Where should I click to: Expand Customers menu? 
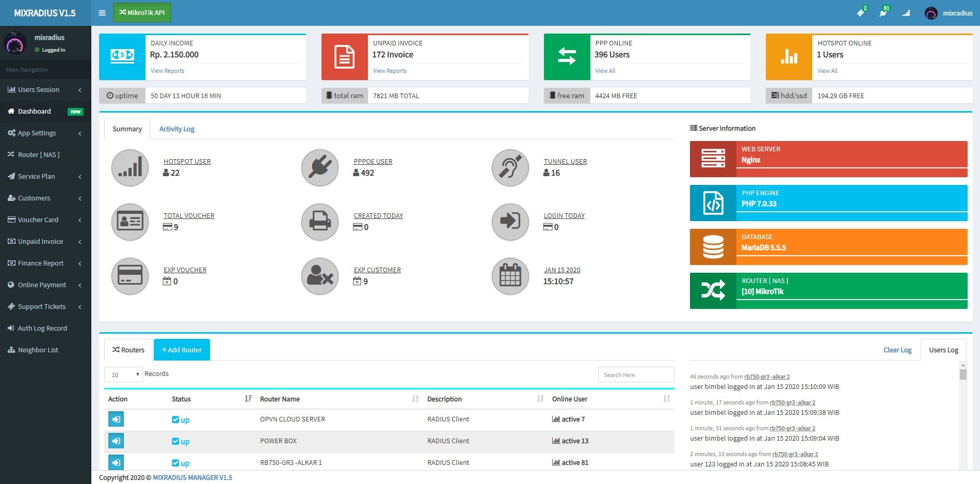[x=45, y=198]
